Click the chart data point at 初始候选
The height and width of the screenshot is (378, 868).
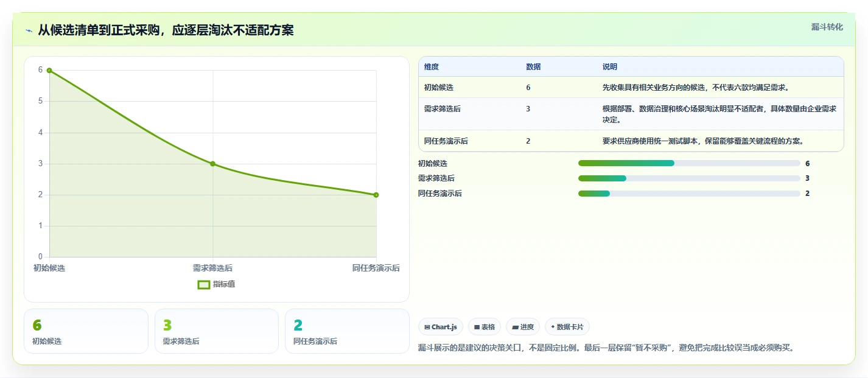49,70
